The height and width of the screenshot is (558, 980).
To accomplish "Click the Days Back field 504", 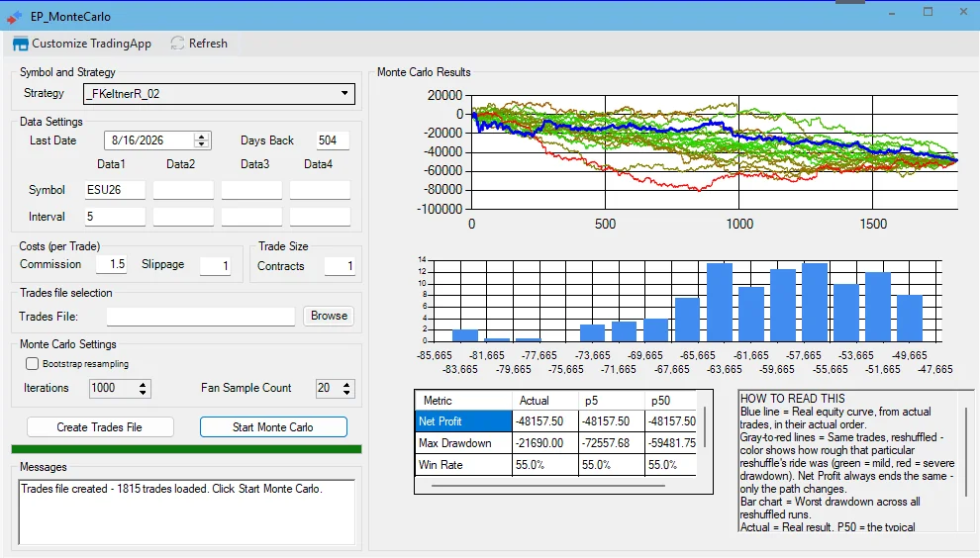I will [332, 140].
